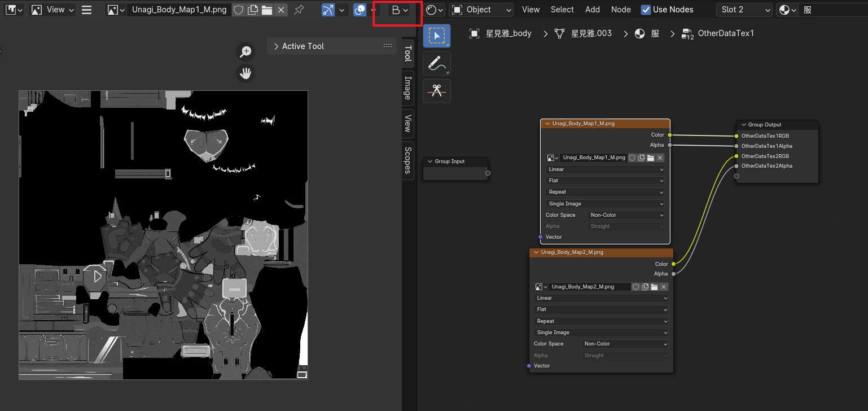The image size is (868, 411).
Task: Switch to the Scopes sidebar tab
Action: click(407, 160)
